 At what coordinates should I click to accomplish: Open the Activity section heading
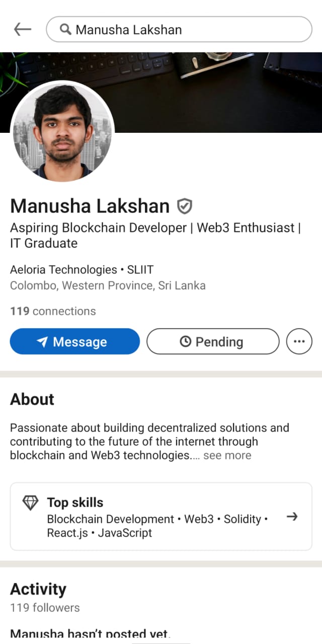pos(38,589)
